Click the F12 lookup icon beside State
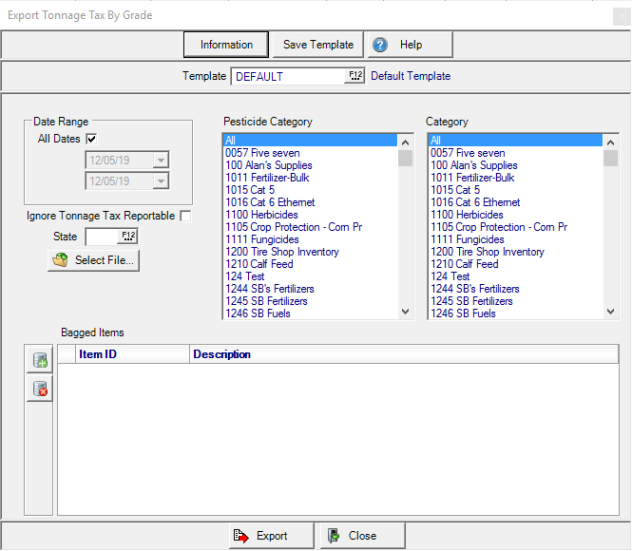Viewport: 632px width, 551px height. pyautogui.click(x=128, y=236)
